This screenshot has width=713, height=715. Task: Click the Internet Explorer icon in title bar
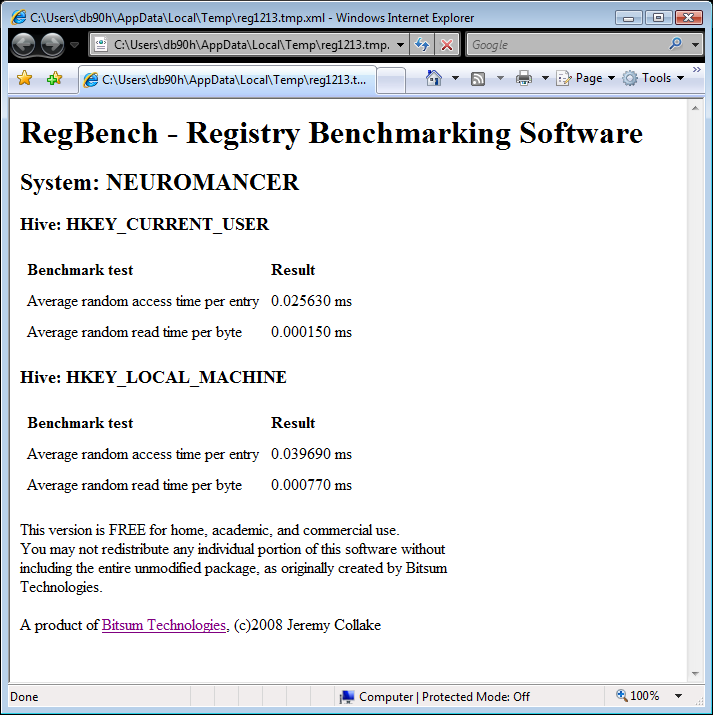(x=18, y=17)
